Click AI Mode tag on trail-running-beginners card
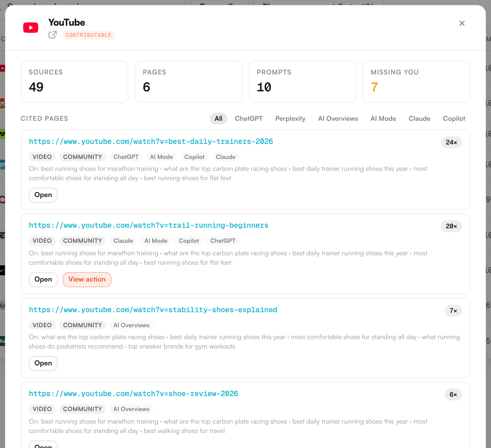This screenshot has height=448, width=491. coord(156,241)
